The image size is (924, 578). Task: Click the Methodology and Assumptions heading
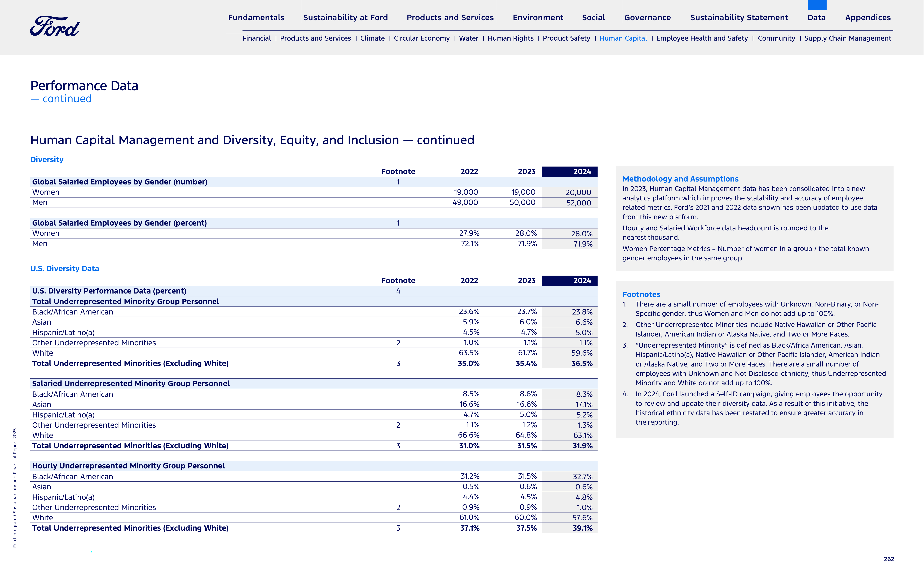[x=680, y=179]
